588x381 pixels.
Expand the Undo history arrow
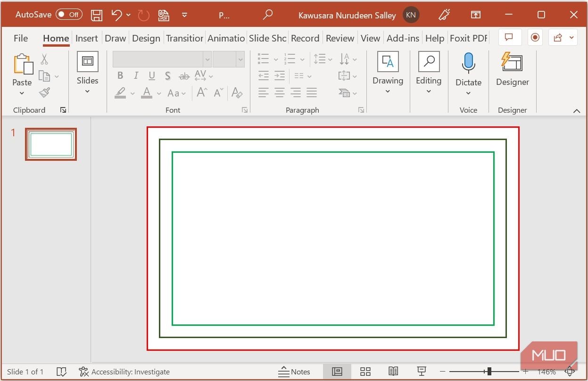[128, 15]
